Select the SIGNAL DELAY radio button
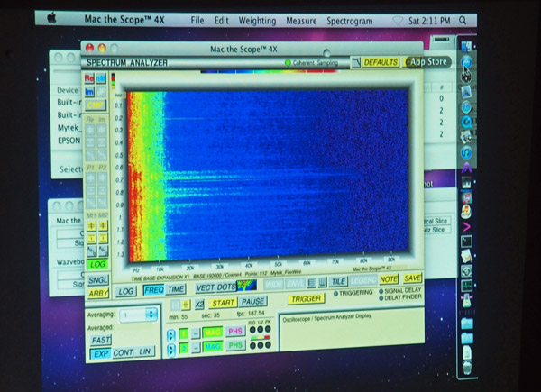 [x=381, y=291]
